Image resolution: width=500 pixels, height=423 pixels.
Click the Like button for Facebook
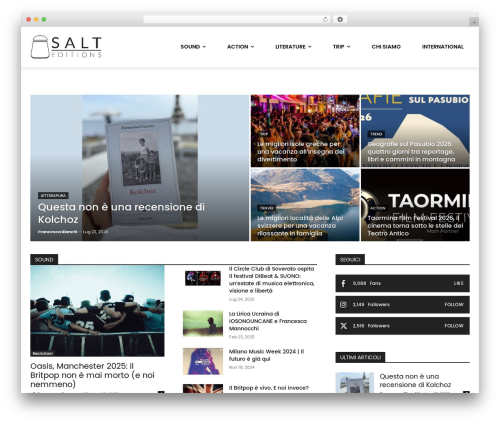point(458,283)
